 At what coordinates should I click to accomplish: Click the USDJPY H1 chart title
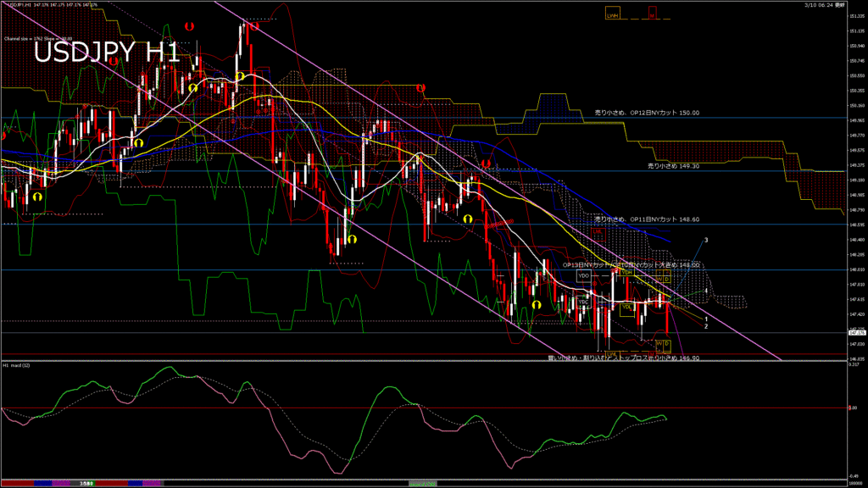107,53
